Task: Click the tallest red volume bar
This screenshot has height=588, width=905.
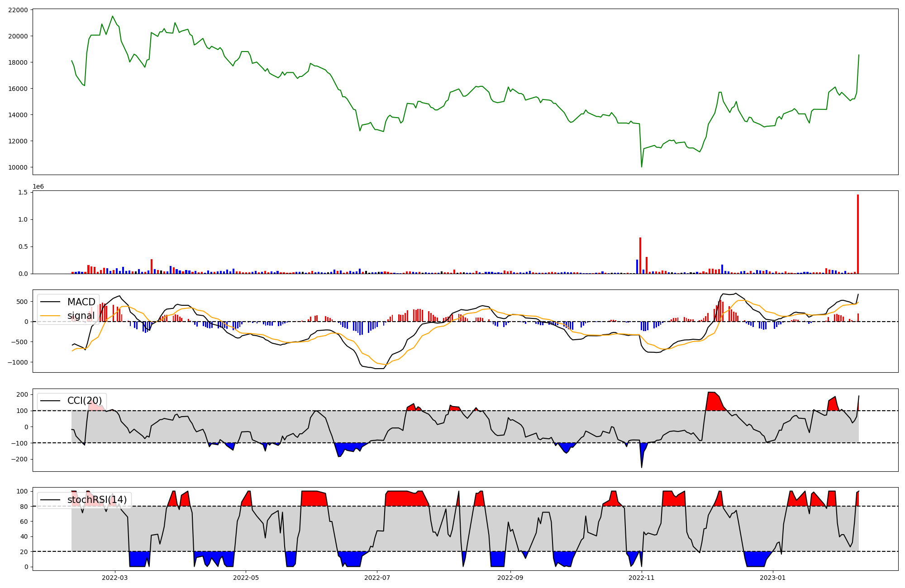Action: pyautogui.click(x=857, y=234)
